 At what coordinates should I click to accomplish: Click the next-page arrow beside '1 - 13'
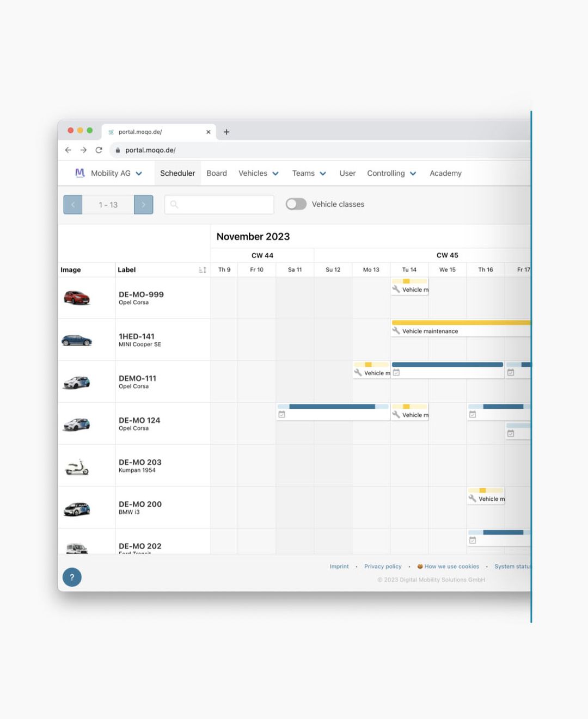tap(143, 205)
